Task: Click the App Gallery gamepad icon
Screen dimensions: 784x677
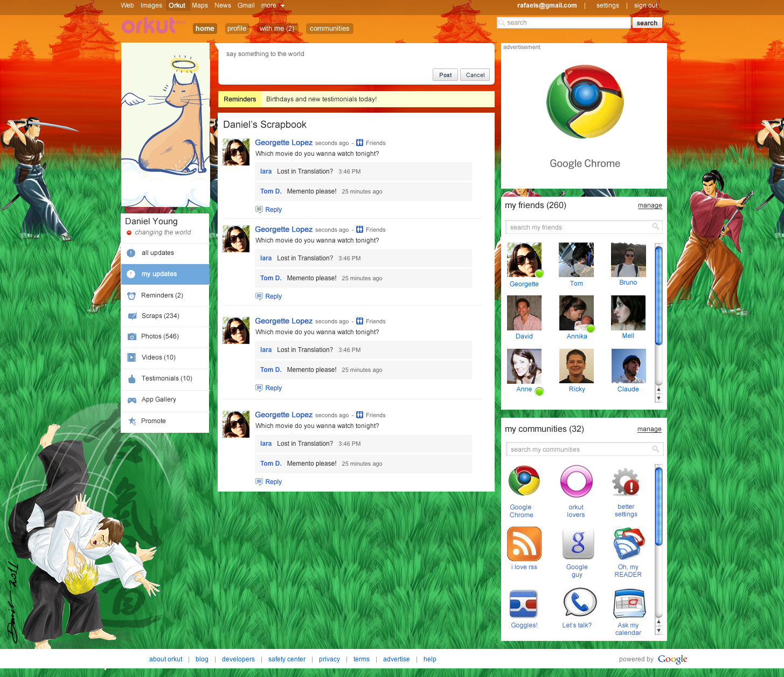Action: click(131, 400)
